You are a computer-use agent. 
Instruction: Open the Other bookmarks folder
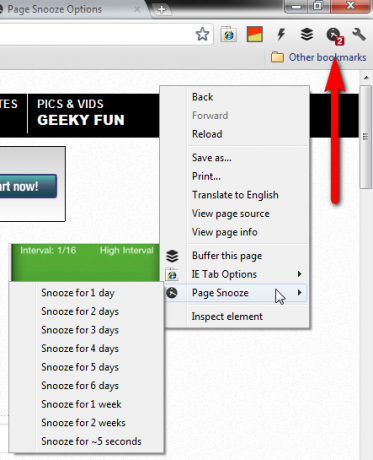[318, 57]
